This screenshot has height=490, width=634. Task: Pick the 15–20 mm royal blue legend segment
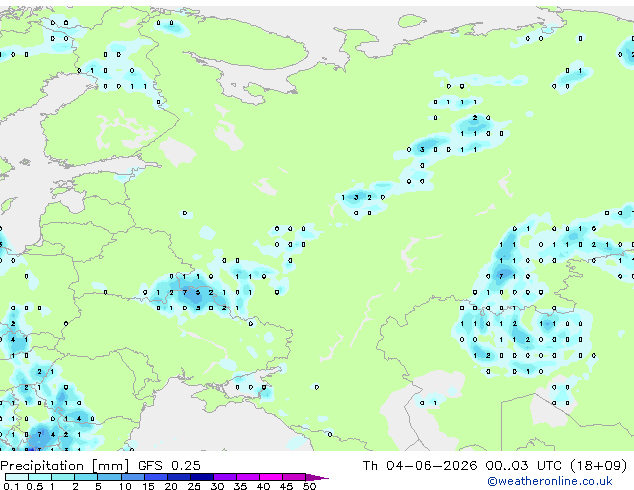(x=156, y=477)
